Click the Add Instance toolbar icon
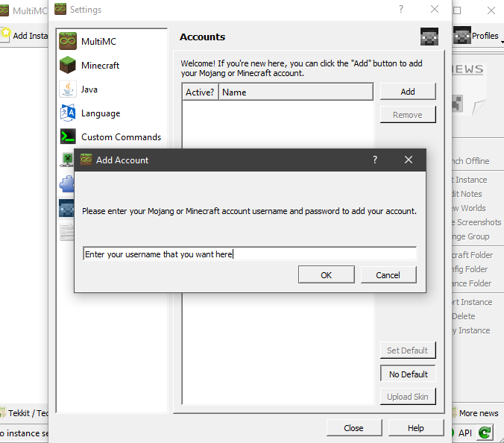The height and width of the screenshot is (443, 504). pos(6,35)
